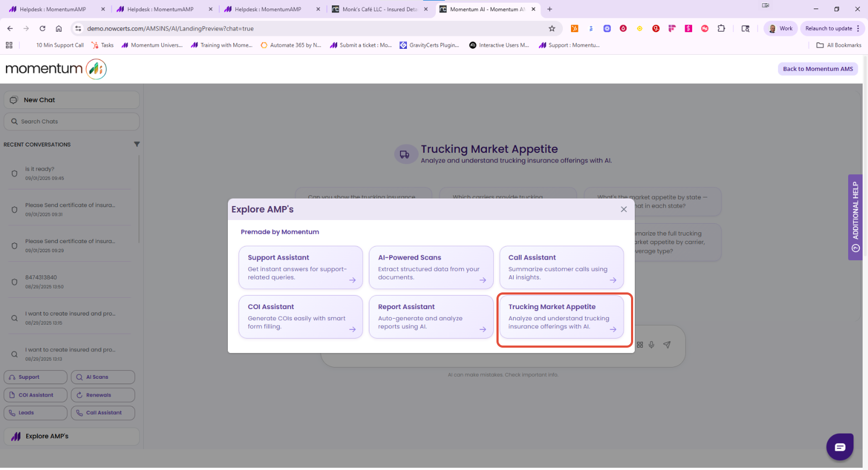Switch to Monk's Café LLC browser tab
This screenshot has width=868, height=470.
point(380,9)
